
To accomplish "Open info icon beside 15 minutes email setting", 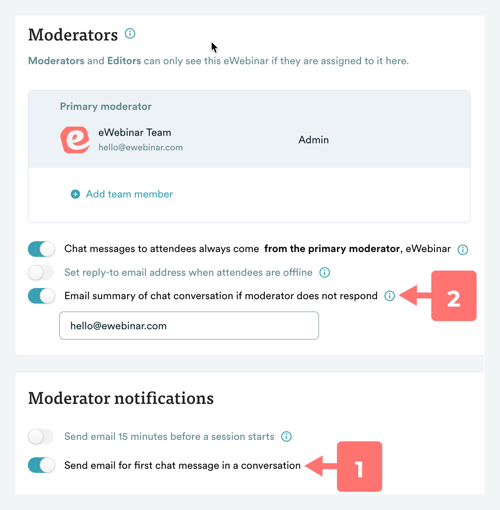I will point(286,437).
